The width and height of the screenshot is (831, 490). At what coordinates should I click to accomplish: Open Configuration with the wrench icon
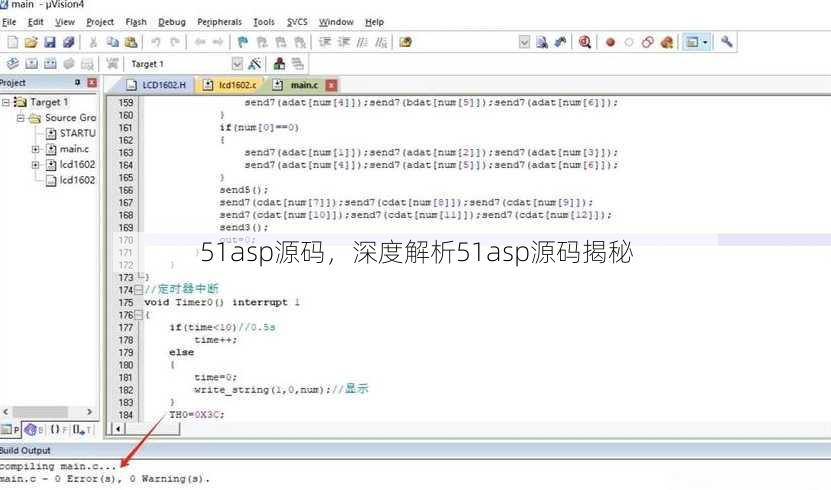pos(727,41)
